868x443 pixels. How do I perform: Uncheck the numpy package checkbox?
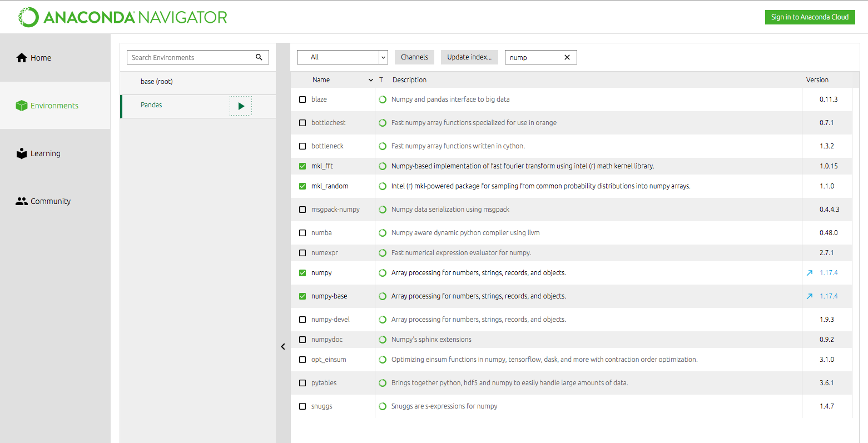(302, 273)
